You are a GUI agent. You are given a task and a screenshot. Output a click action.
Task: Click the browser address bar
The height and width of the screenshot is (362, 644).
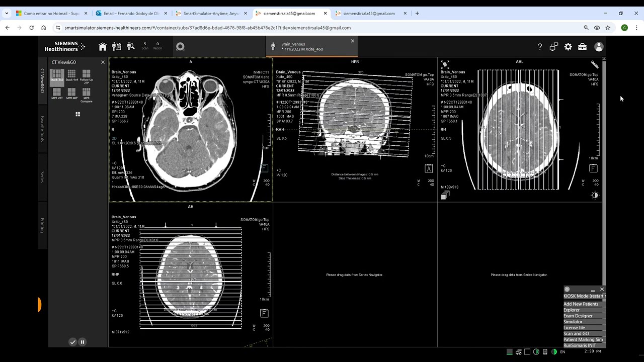(x=317, y=28)
